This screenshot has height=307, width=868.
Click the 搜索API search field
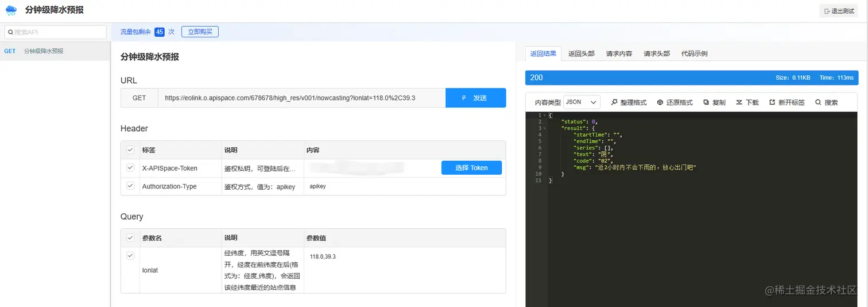[55, 32]
